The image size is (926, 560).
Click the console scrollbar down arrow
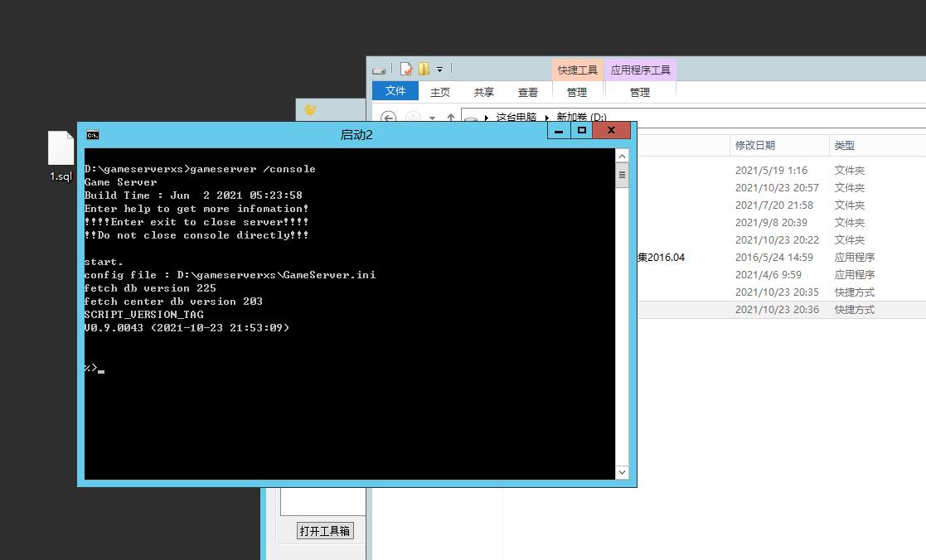[x=622, y=472]
